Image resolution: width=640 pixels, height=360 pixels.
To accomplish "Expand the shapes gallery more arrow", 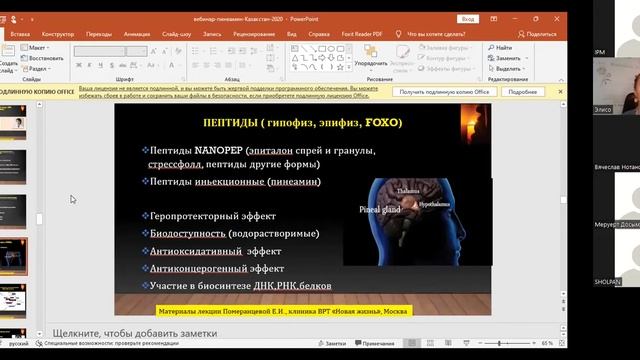I will click(349, 67).
